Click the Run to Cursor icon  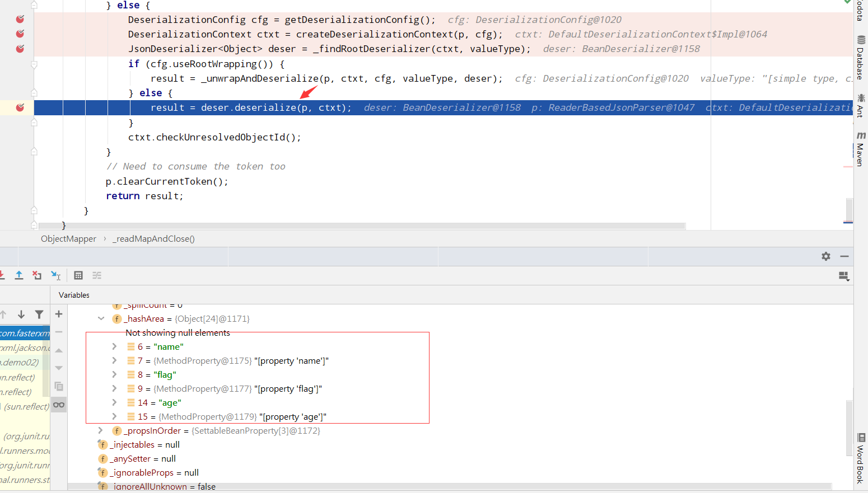pos(56,275)
